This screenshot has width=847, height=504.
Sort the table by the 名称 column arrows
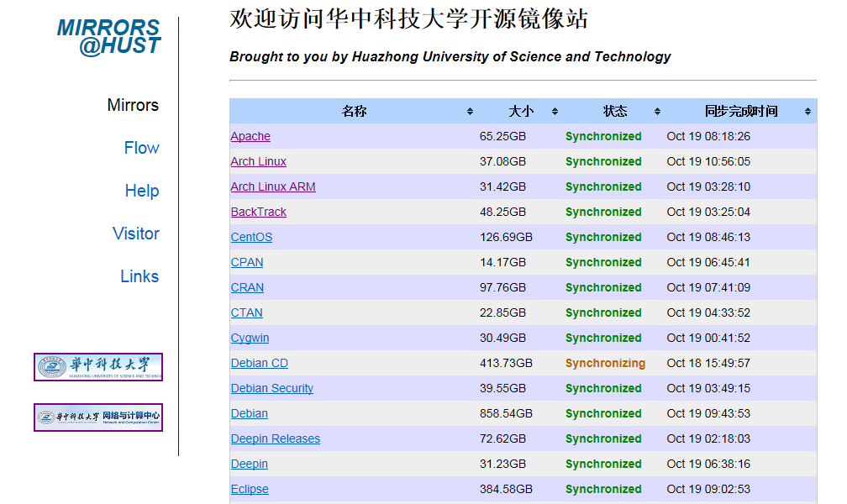pyautogui.click(x=470, y=111)
